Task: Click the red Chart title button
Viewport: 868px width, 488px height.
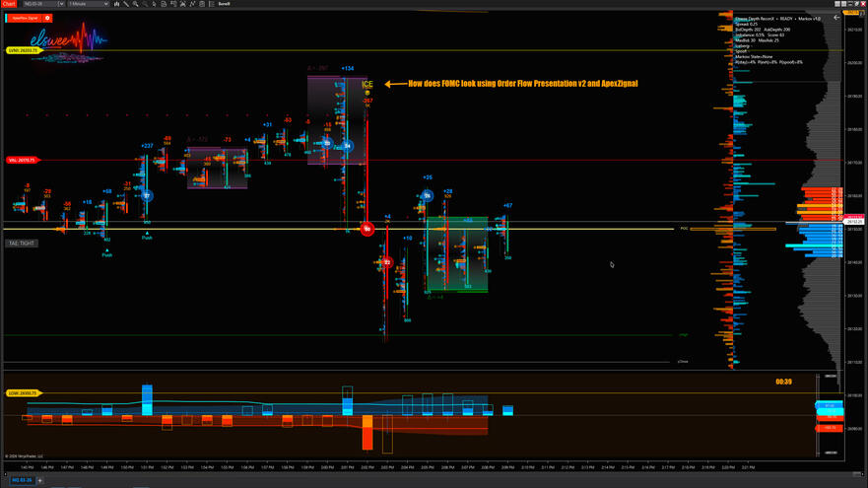Action: click(9, 4)
